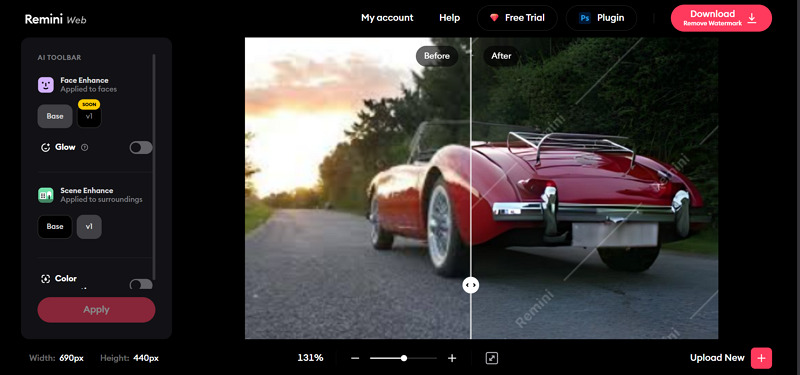Click the Color focus icon
This screenshot has height=375, width=800.
[45, 279]
